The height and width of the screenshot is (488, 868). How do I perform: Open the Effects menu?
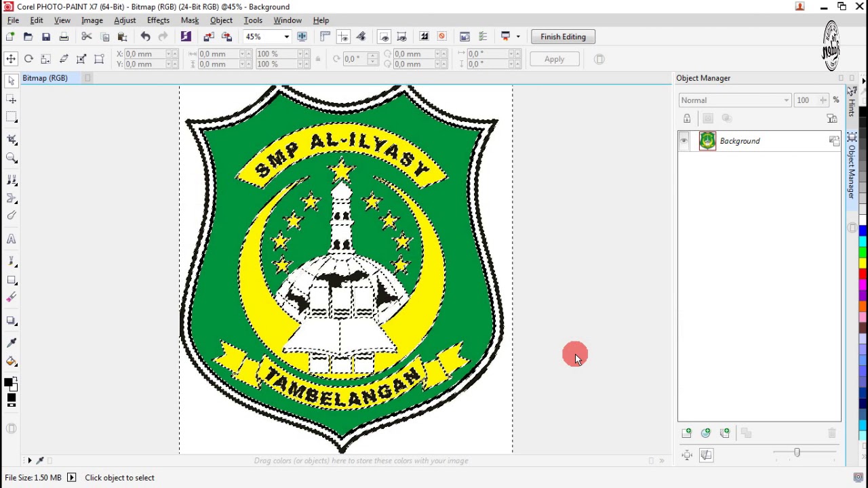(x=158, y=20)
